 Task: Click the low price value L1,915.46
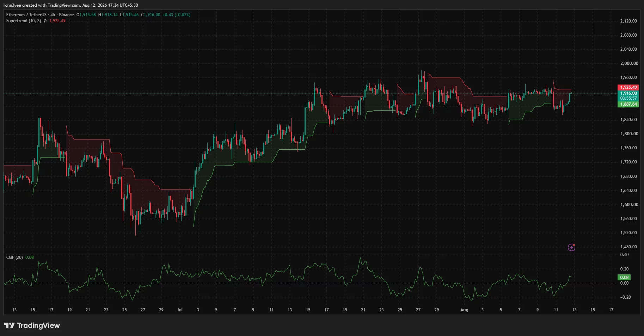click(x=129, y=15)
